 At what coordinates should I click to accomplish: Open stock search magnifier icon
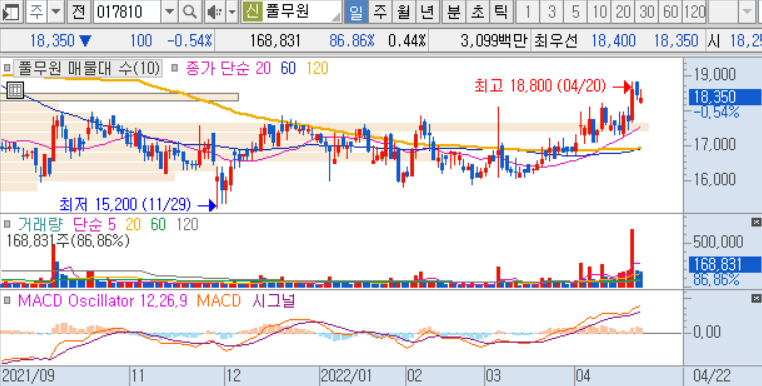(x=190, y=12)
